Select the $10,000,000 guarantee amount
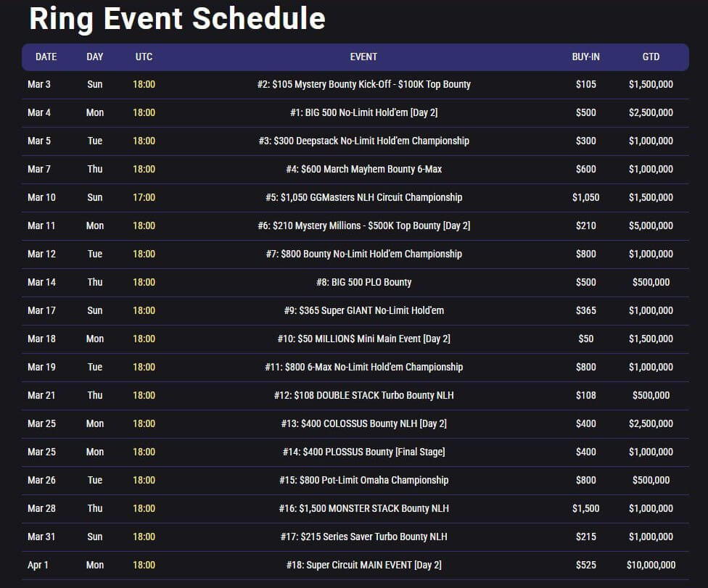 point(651,565)
